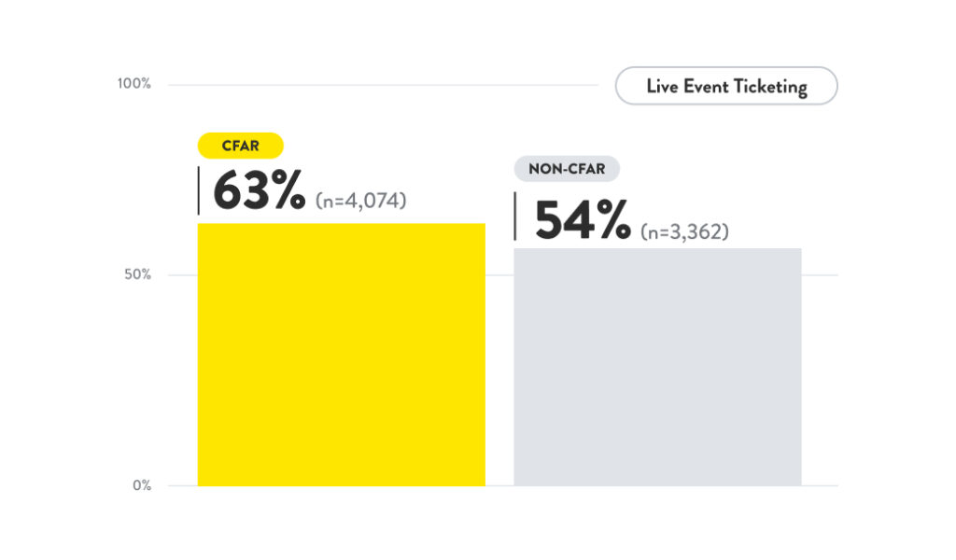Screen dimensions: 956x560
Task: Click the 0% axis label
Action: [141, 485]
